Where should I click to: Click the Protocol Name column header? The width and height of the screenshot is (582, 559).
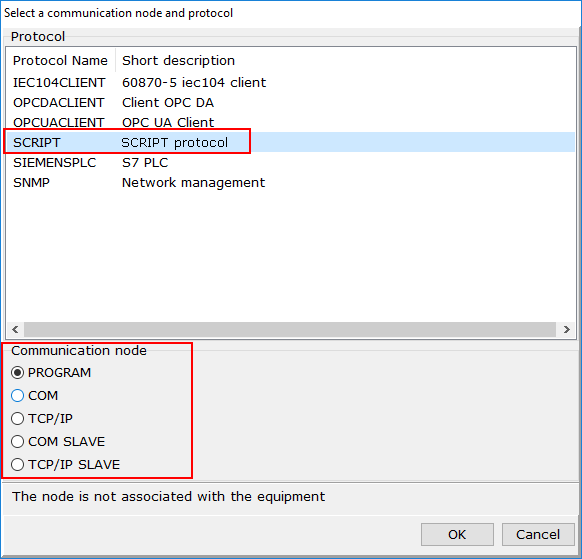coord(61,60)
